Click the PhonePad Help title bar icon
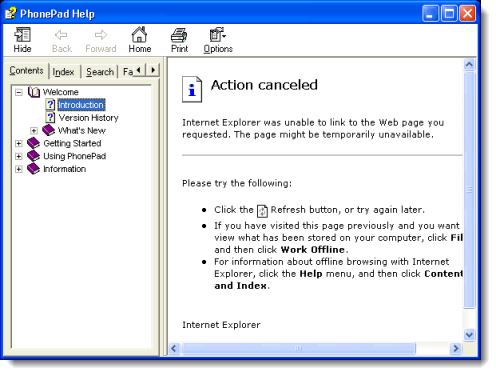This screenshot has height=375, width=496. point(10,13)
